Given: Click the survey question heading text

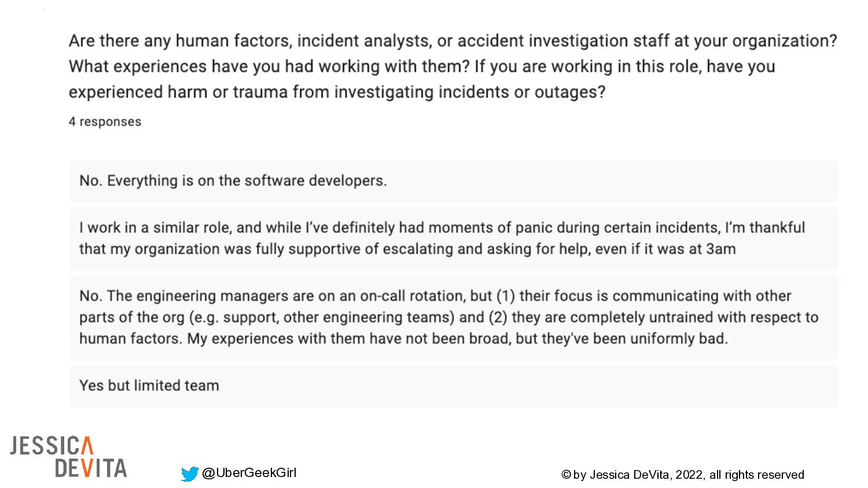Looking at the screenshot, I should click(453, 66).
